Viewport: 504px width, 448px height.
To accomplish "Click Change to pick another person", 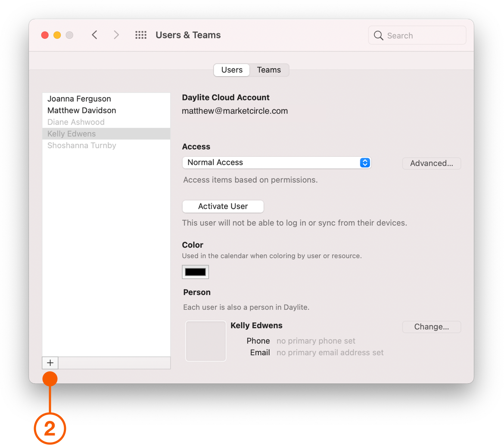I will tap(431, 327).
